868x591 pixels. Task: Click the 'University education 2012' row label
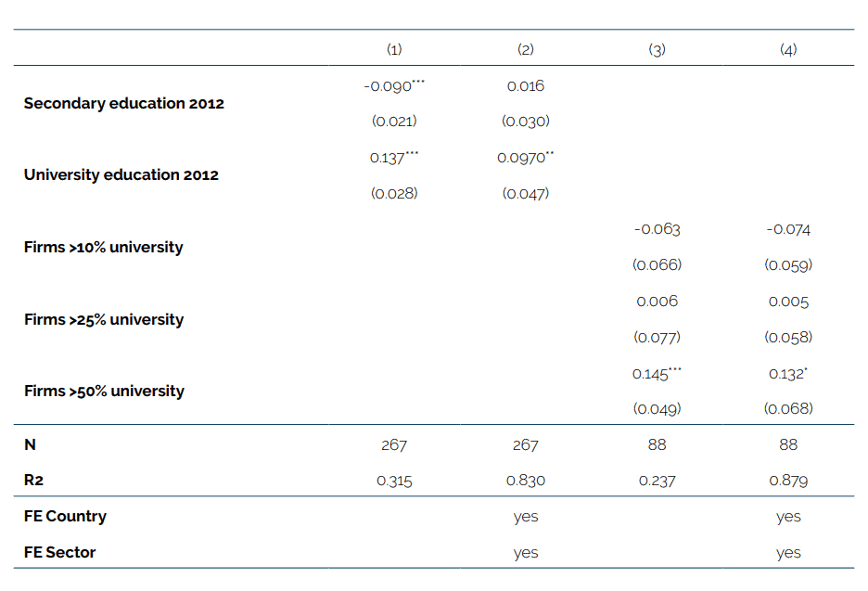tap(121, 174)
